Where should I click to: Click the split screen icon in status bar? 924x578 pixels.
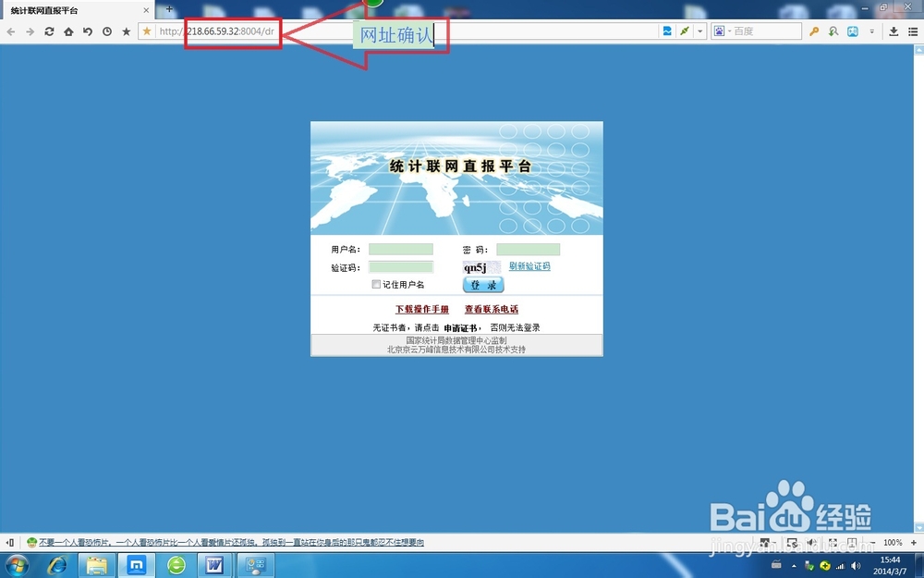point(852,542)
